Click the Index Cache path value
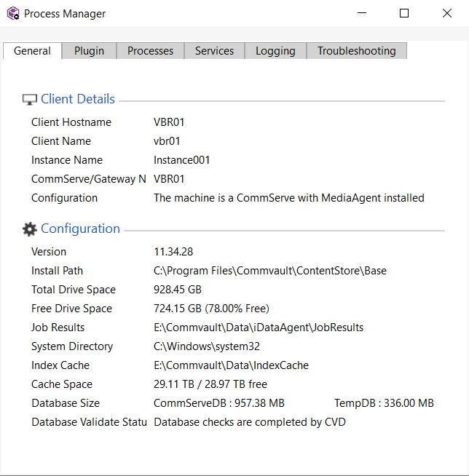The image size is (469, 476). (231, 365)
